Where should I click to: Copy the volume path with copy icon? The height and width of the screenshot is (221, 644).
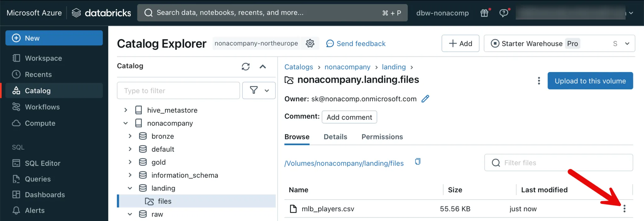[418, 162]
